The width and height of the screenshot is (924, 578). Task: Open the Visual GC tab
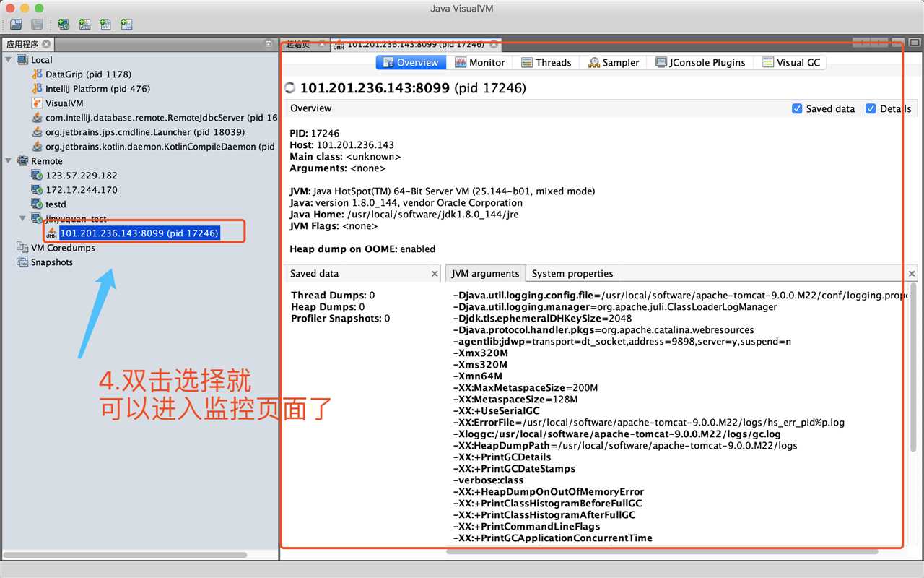point(790,63)
